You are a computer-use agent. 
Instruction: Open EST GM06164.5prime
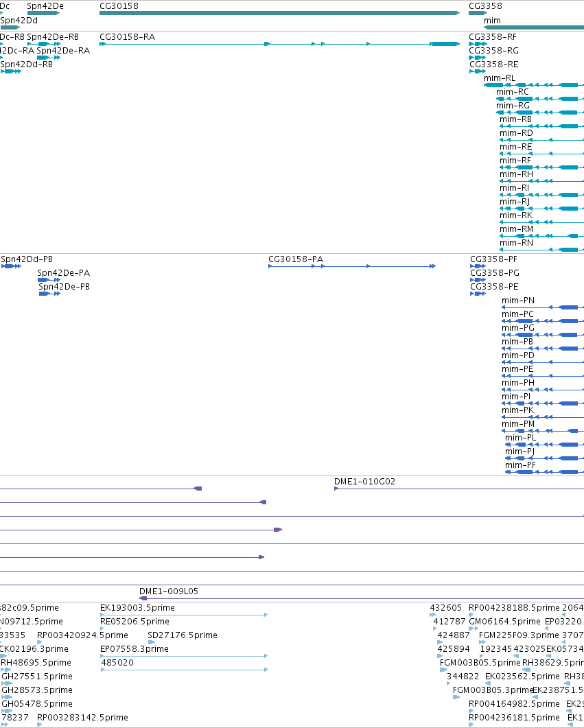pyautogui.click(x=504, y=621)
